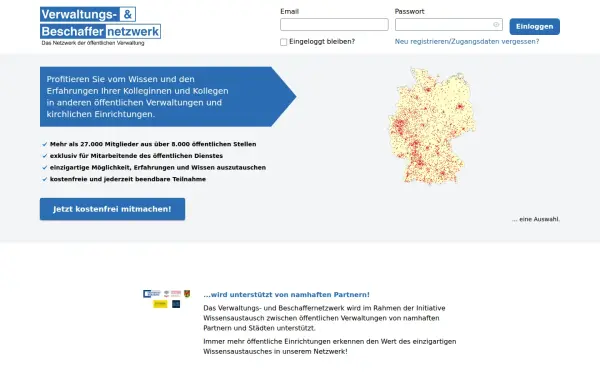Click the Einloggen button

click(534, 26)
